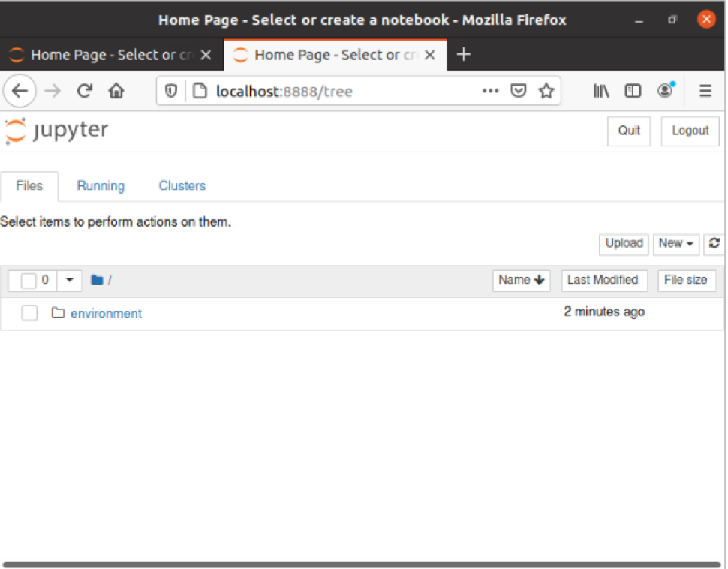Close the Firefox window
Screen dimensions: 728x569
[x=706, y=19]
